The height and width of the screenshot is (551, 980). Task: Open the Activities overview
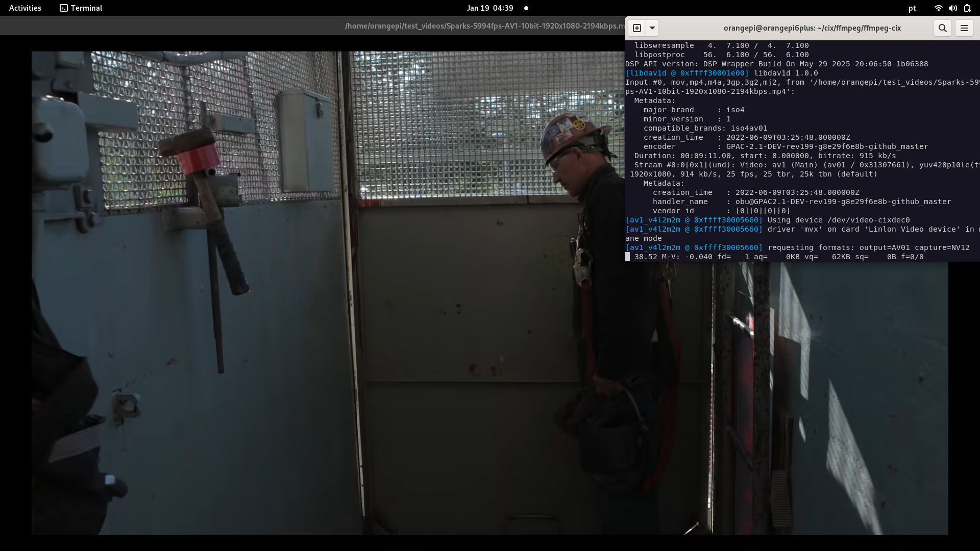coord(25,8)
